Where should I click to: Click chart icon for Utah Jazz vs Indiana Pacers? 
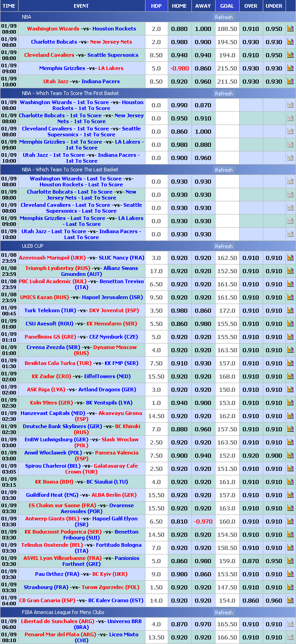coord(290,81)
